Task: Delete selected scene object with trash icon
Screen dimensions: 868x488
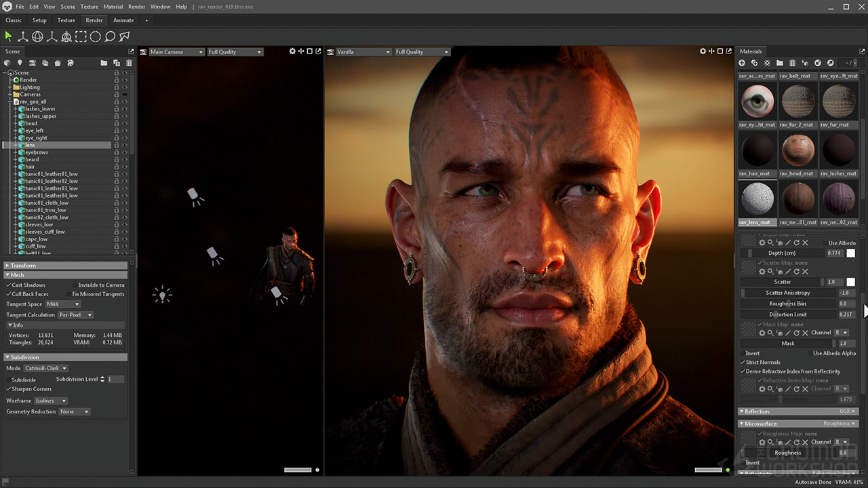Action: coord(129,63)
